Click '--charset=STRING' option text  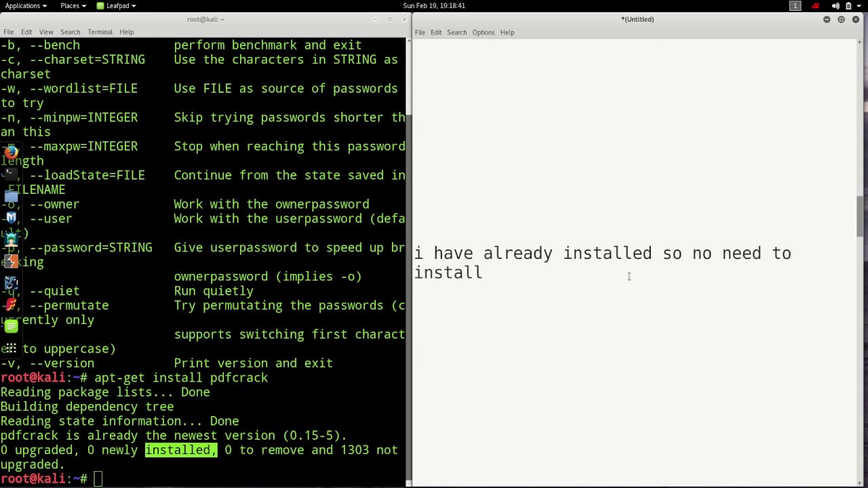pos(87,60)
